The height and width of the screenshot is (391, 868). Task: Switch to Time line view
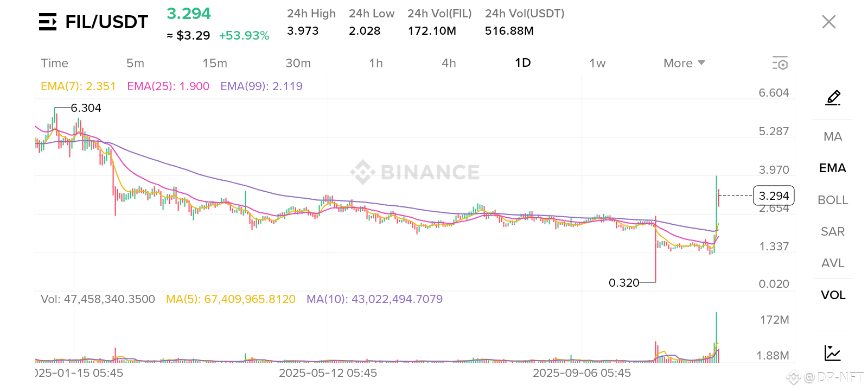point(55,63)
